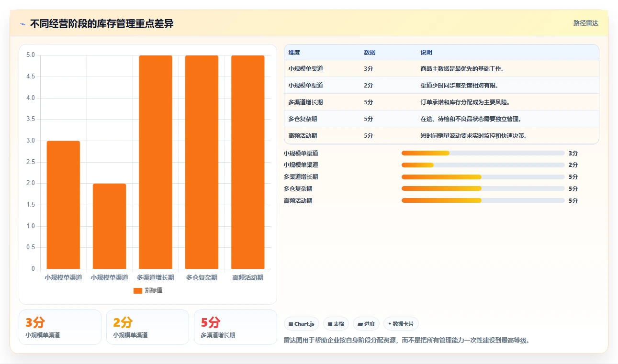Click the 高频活动期 label in the progress list
The height and width of the screenshot is (364, 618).
tap(298, 201)
